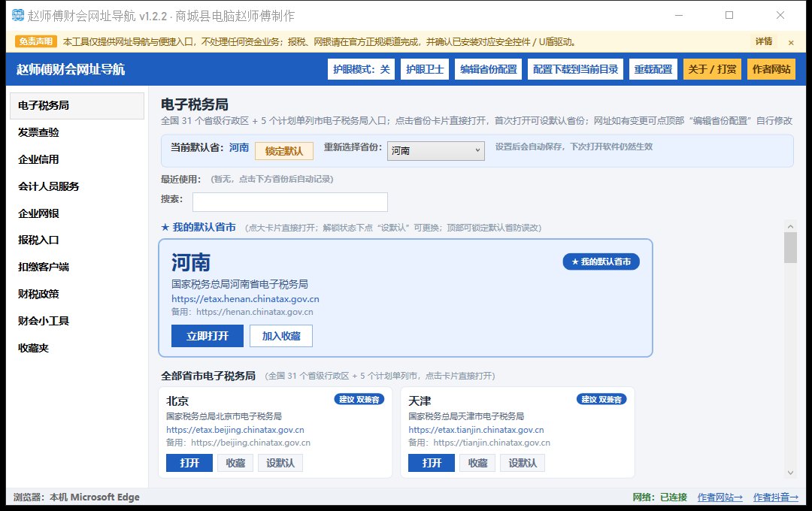Click the 免责声明 label tag
The image size is (812, 511).
click(36, 41)
